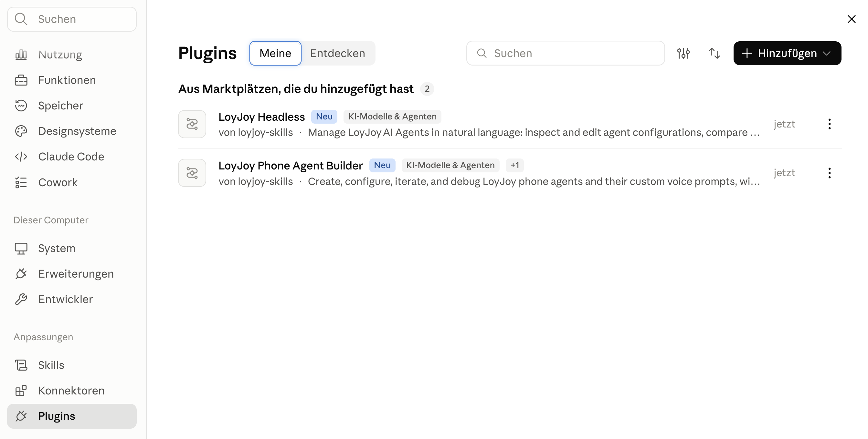Click the 'Create, configure, iterate' description
The width and height of the screenshot is (868, 439).
tap(534, 181)
